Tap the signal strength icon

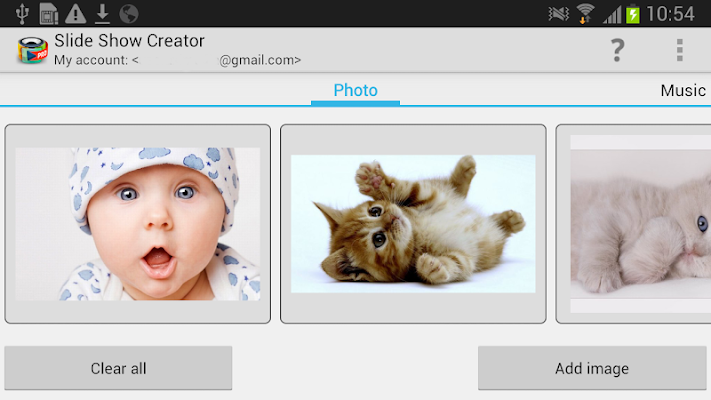pyautogui.click(x=612, y=15)
